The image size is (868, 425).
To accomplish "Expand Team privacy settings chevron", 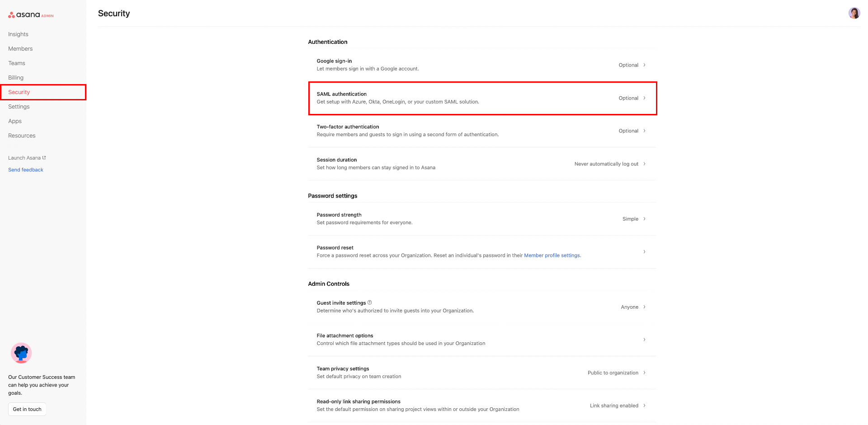I will (x=644, y=373).
